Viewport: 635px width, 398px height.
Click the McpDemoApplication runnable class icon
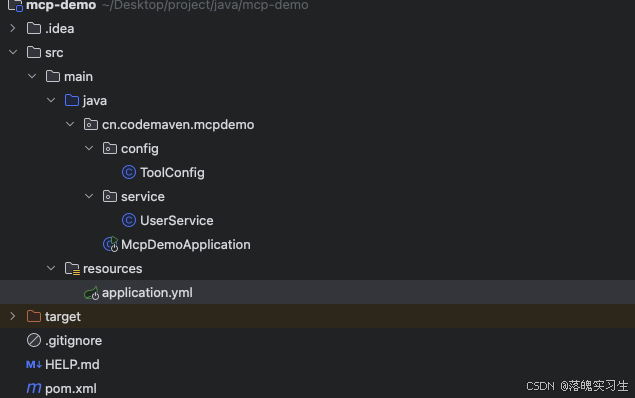pos(110,244)
